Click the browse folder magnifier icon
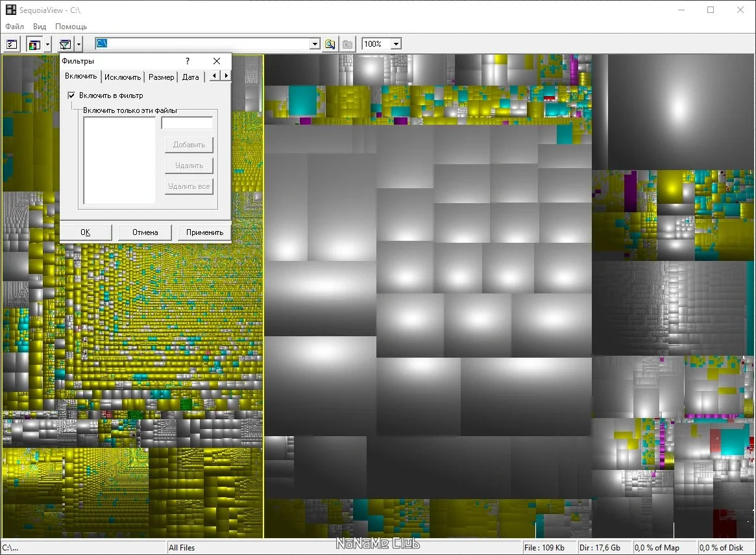The height and width of the screenshot is (555, 756). click(330, 44)
